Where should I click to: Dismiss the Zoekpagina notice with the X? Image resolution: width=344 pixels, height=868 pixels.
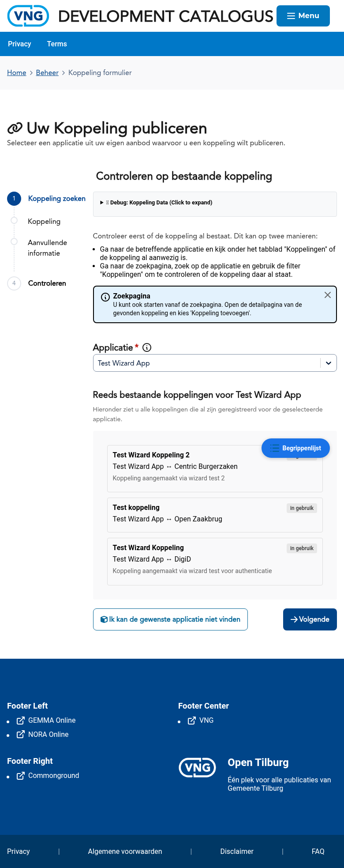pyautogui.click(x=328, y=295)
